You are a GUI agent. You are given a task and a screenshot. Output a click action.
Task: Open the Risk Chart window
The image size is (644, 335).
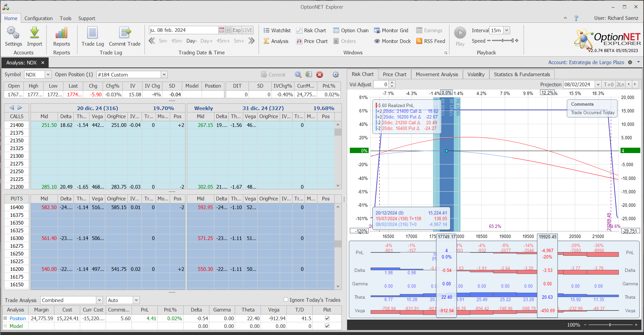pos(311,31)
